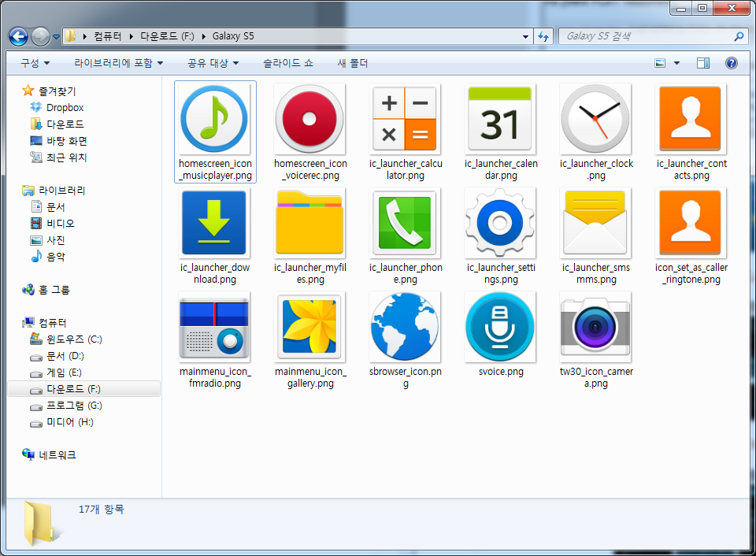Click the 슬라이드 쇼 toolbar button
756x556 pixels.
click(x=287, y=63)
